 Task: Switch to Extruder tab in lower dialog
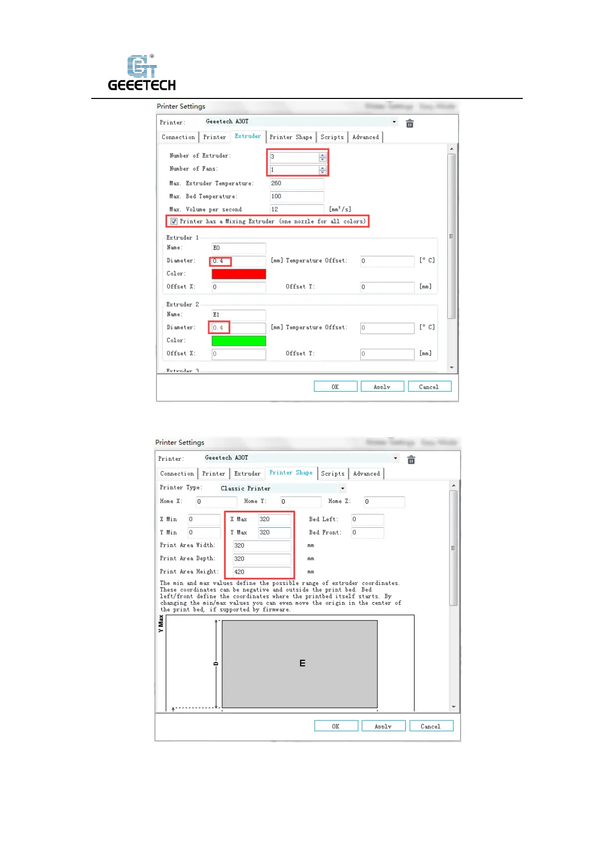(247, 474)
